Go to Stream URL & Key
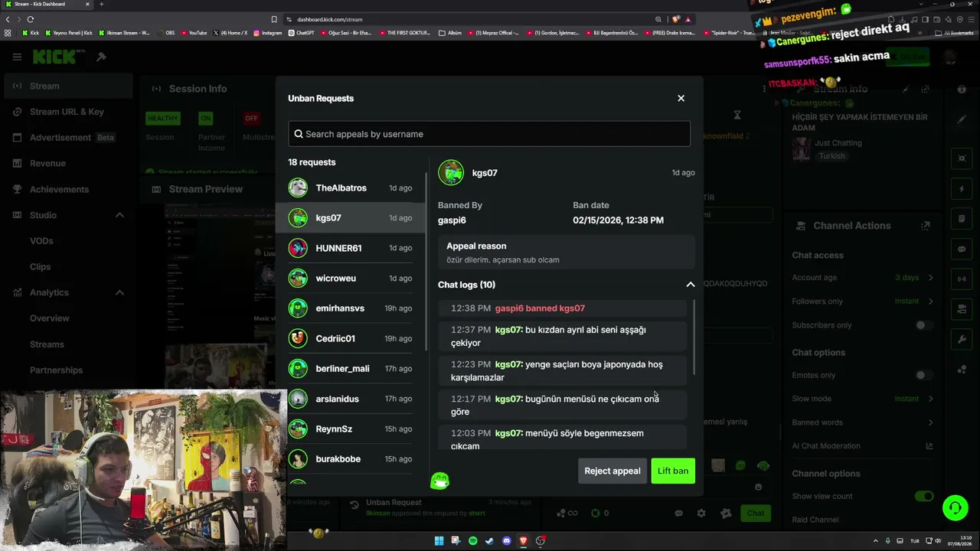980x551 pixels. pyautogui.click(x=67, y=112)
